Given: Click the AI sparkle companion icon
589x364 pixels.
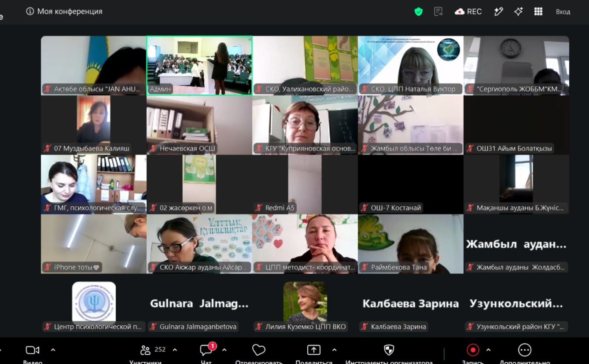Looking at the screenshot, I should [x=518, y=12].
